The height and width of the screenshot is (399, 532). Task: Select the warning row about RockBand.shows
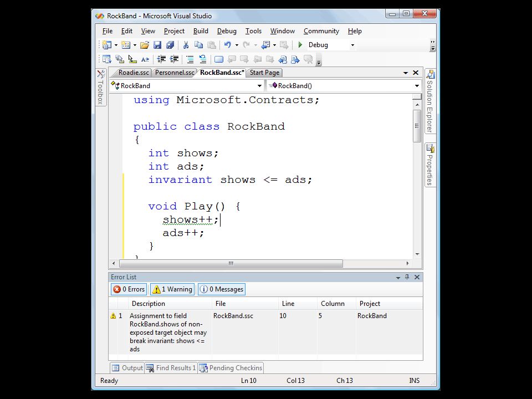coord(265,332)
